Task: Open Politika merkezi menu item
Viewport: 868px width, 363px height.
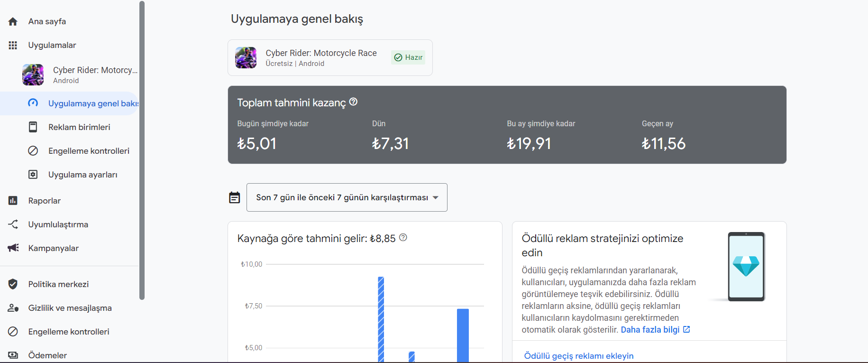Action: (58, 284)
